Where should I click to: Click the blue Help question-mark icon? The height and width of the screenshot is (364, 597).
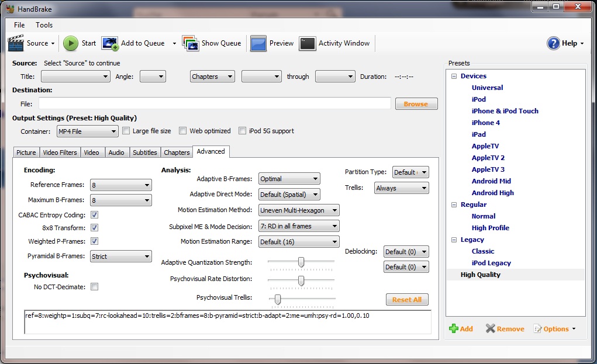click(x=553, y=43)
